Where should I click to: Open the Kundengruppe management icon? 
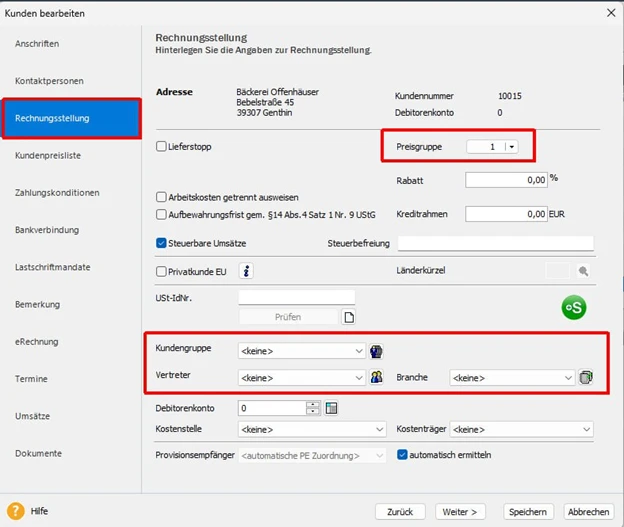(x=376, y=351)
